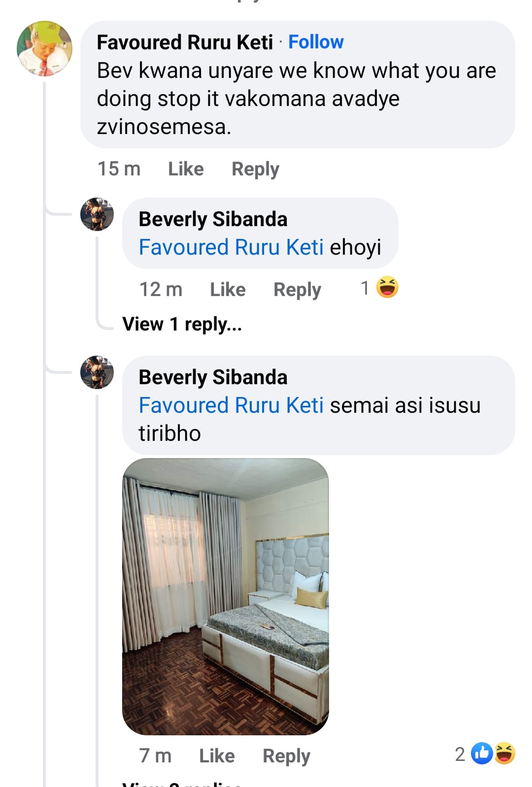Open Beverly Sibanda's avatar beside the ehoyi reply
This screenshot has width=532, height=787.
[97, 214]
